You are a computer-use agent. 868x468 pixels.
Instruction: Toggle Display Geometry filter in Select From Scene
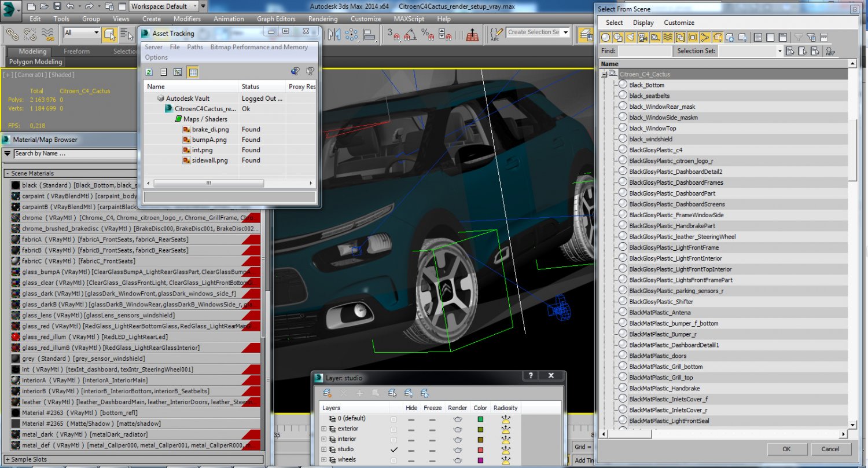[605, 38]
